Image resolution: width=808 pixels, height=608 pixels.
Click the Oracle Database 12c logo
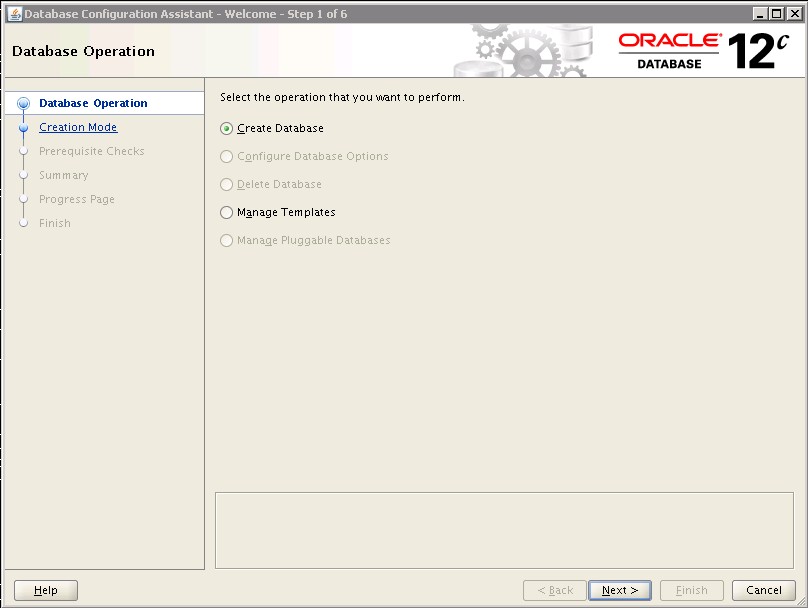(704, 51)
